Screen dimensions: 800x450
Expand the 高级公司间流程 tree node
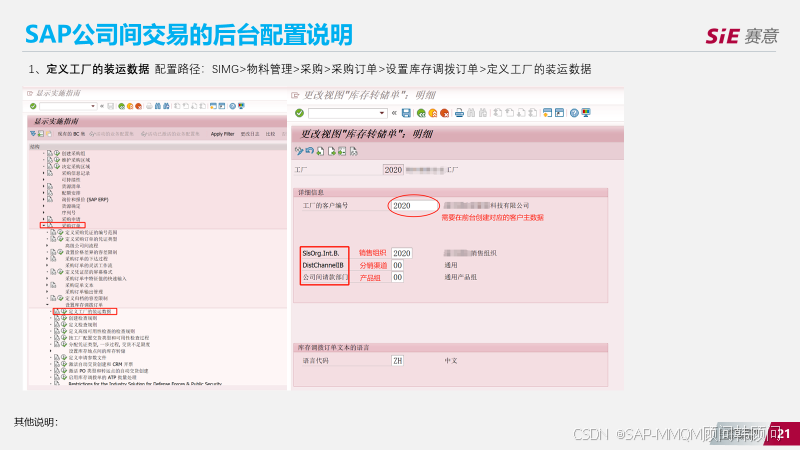pyautogui.click(x=47, y=245)
